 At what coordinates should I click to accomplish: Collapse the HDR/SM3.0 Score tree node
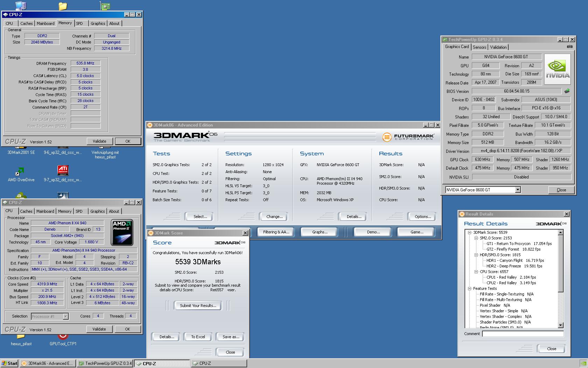point(476,255)
